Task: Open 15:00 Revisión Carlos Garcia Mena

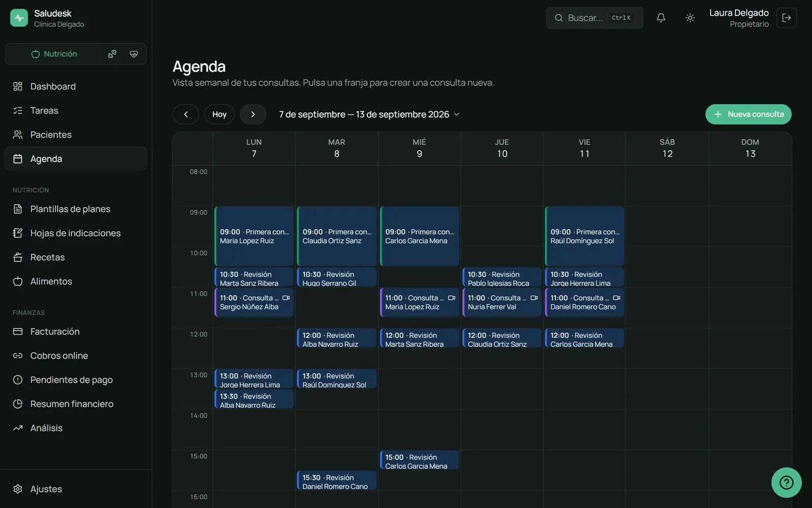Action: coord(420,460)
